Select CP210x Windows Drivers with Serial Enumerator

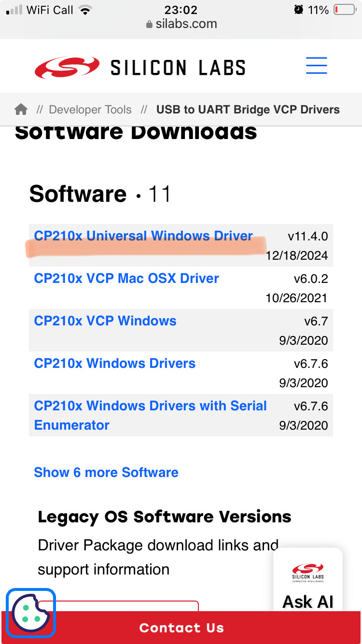pos(150,415)
